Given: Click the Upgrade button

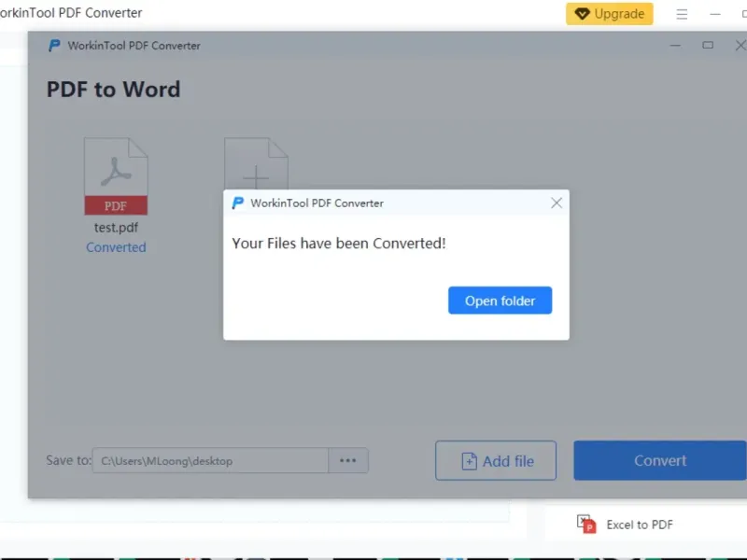Looking at the screenshot, I should pyautogui.click(x=610, y=14).
